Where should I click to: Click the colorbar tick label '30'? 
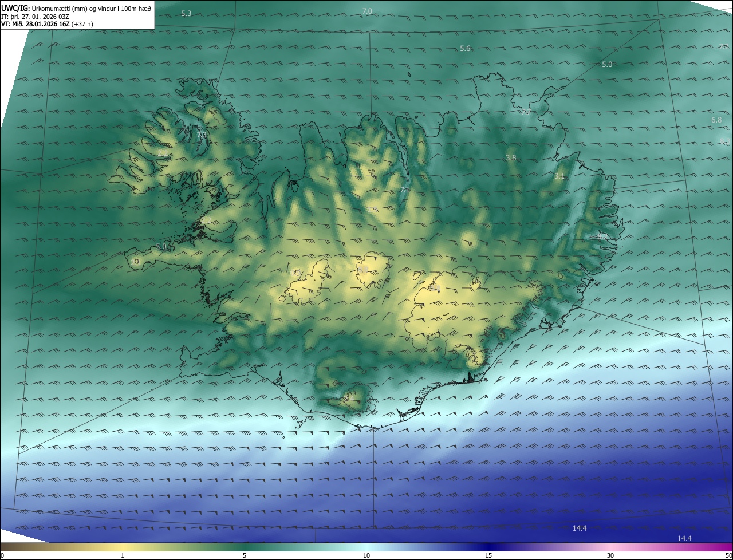point(610,555)
